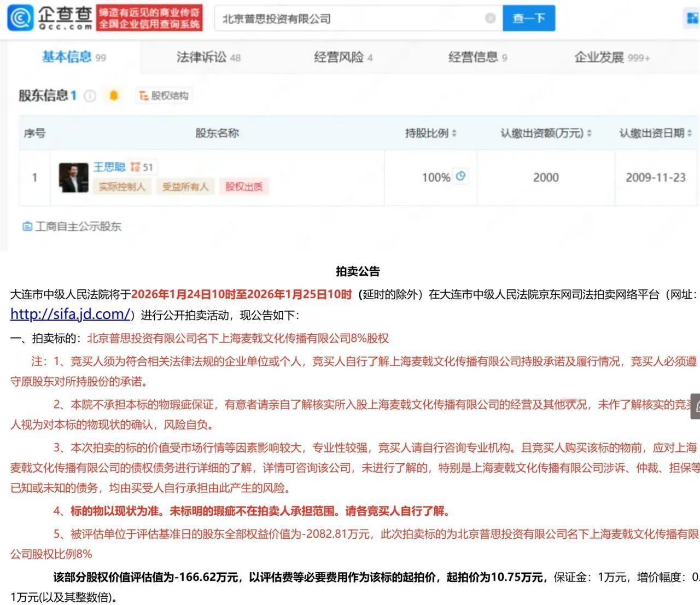
Task: Click the 拍卖公告 heading
Action: [x=358, y=271]
